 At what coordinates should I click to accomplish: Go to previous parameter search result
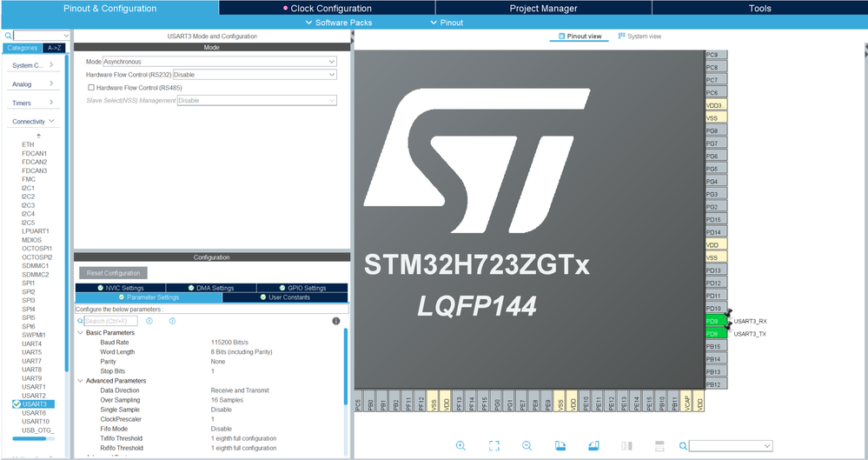click(149, 321)
